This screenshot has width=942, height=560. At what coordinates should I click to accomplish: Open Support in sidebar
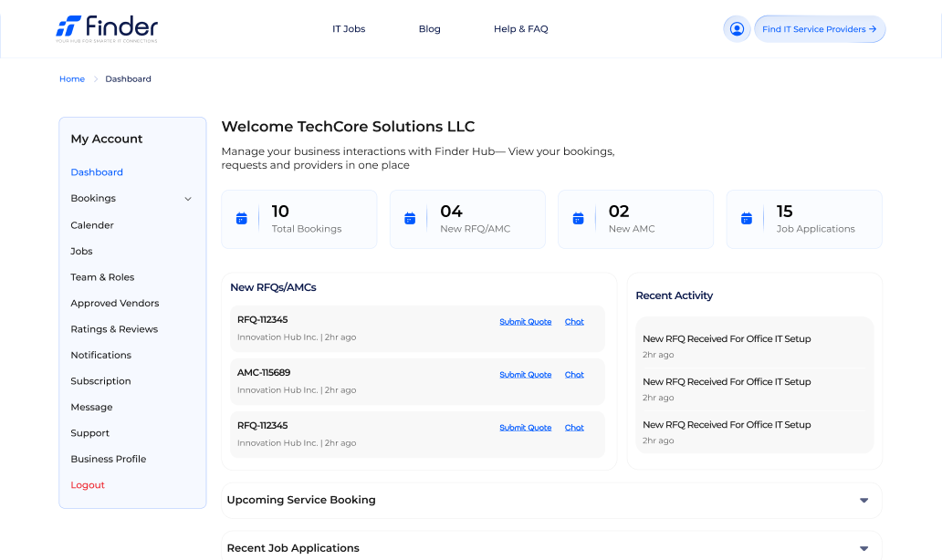coord(90,433)
